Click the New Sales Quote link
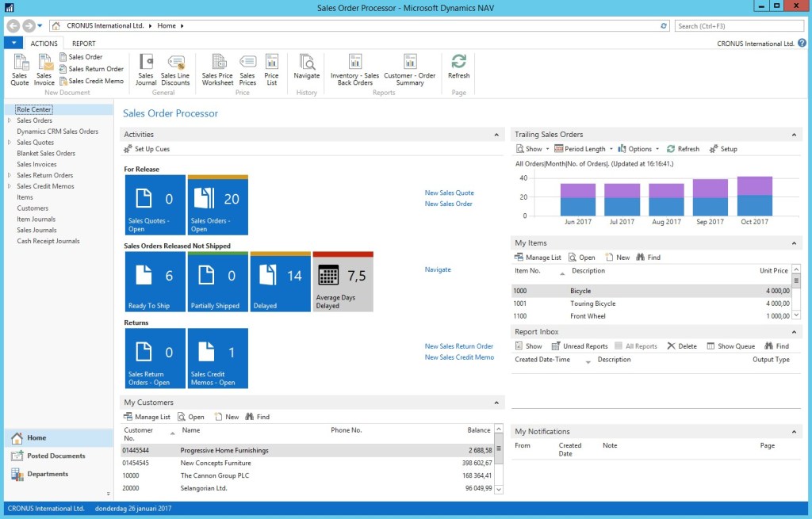Screen dimensions: 812x519 pyautogui.click(x=449, y=193)
